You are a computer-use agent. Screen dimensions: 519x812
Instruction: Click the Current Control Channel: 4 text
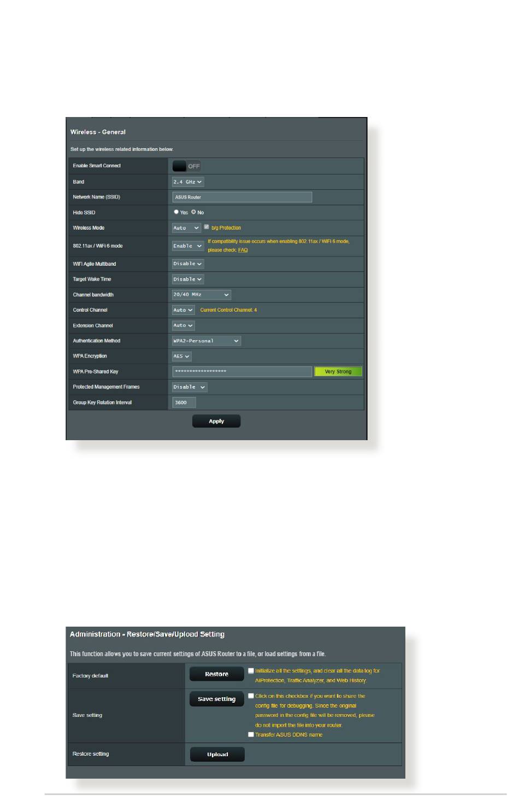coord(228,310)
